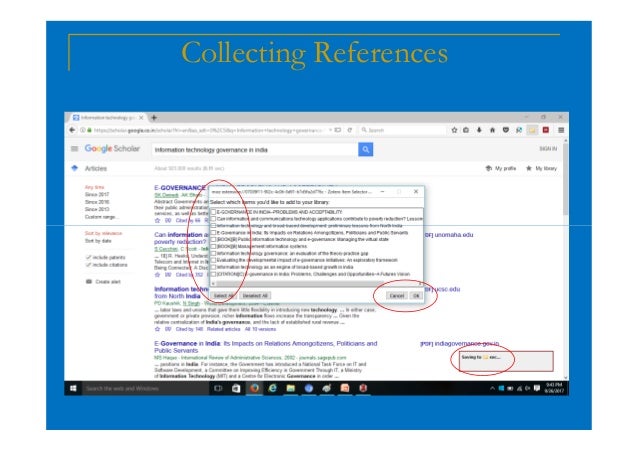The width and height of the screenshot is (638, 451).
Task: Click 'All 10 versions' link
Action: click(x=260, y=329)
